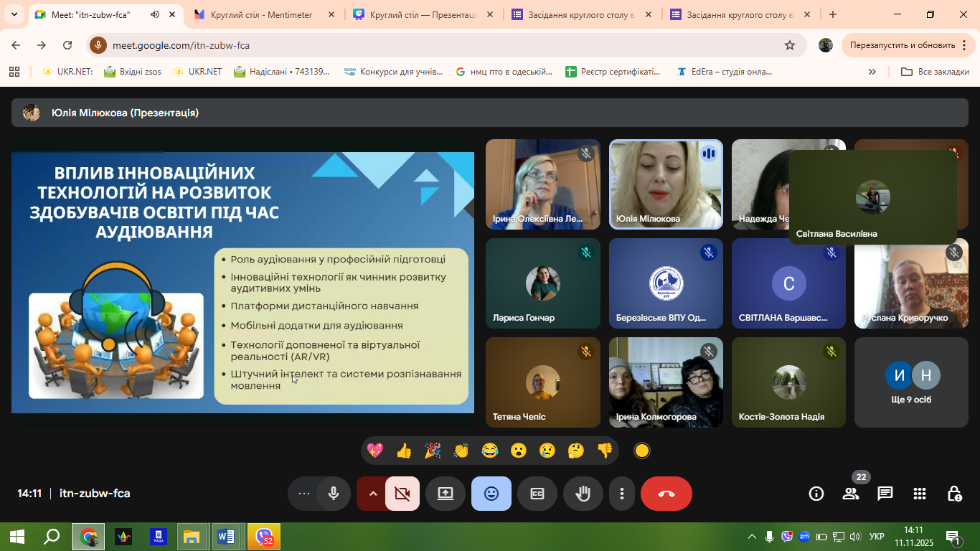The height and width of the screenshot is (551, 980).
Task: Switch to Круглий стіл - Mentimeter tab
Action: tap(262, 14)
